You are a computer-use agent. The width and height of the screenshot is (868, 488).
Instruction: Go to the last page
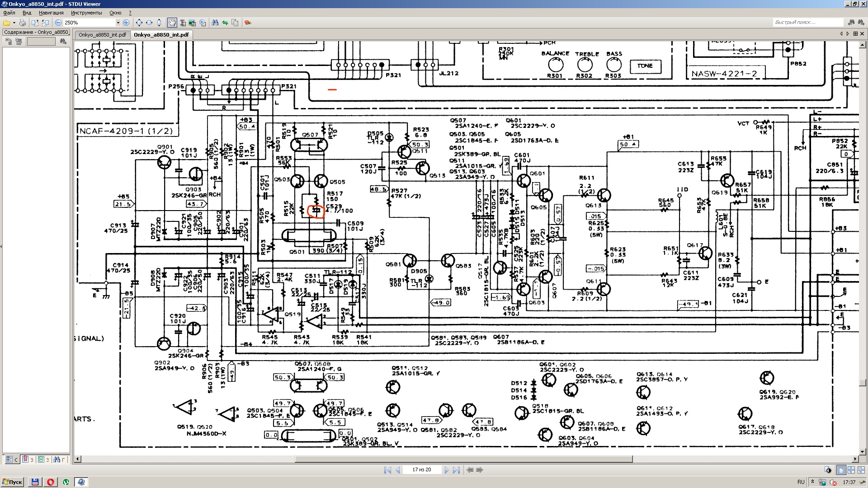[457, 470]
